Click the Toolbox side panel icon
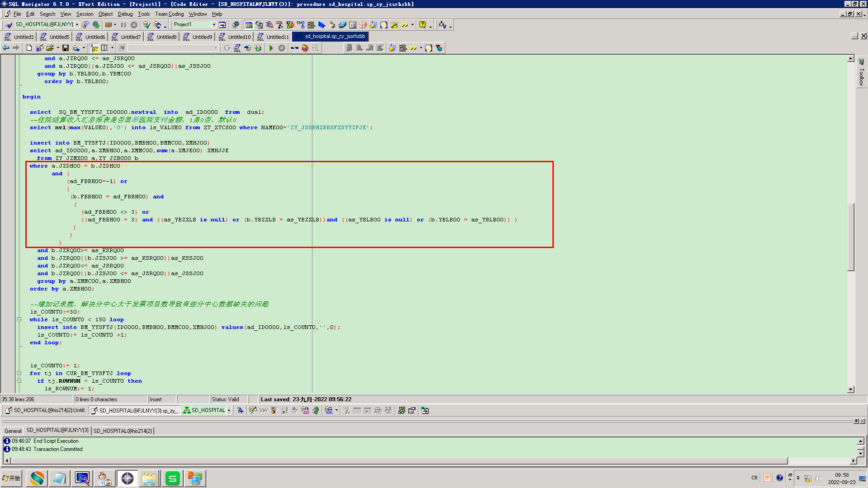Viewport: 868px width, 488px height. 861,62
